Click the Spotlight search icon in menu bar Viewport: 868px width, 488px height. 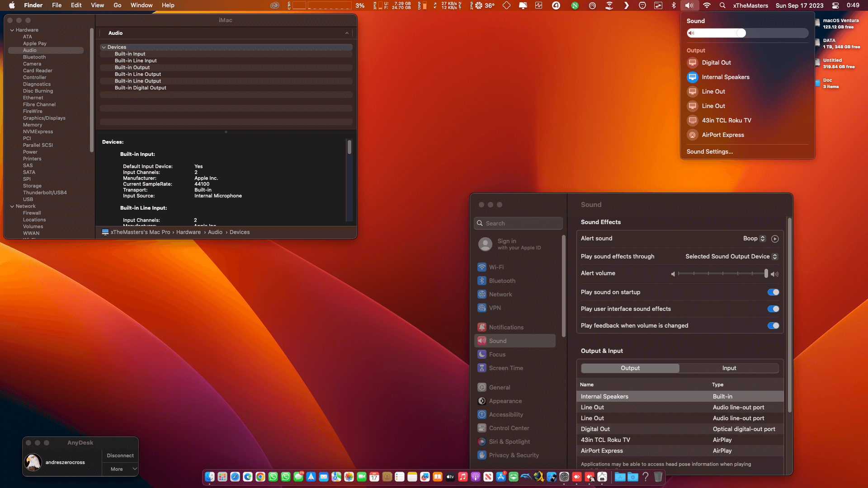tap(722, 5)
